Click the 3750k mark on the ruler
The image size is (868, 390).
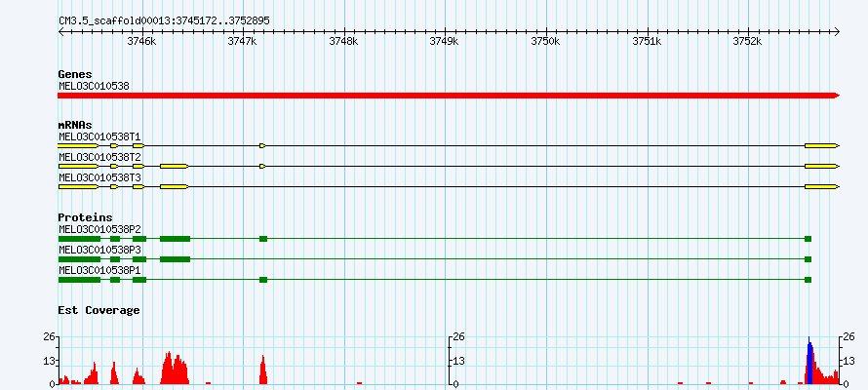546,42
